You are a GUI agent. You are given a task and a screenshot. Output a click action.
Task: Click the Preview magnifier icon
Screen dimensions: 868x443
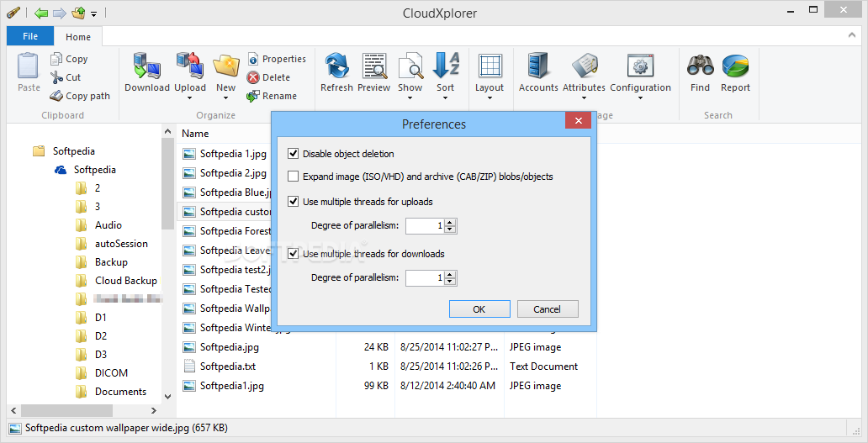click(374, 66)
